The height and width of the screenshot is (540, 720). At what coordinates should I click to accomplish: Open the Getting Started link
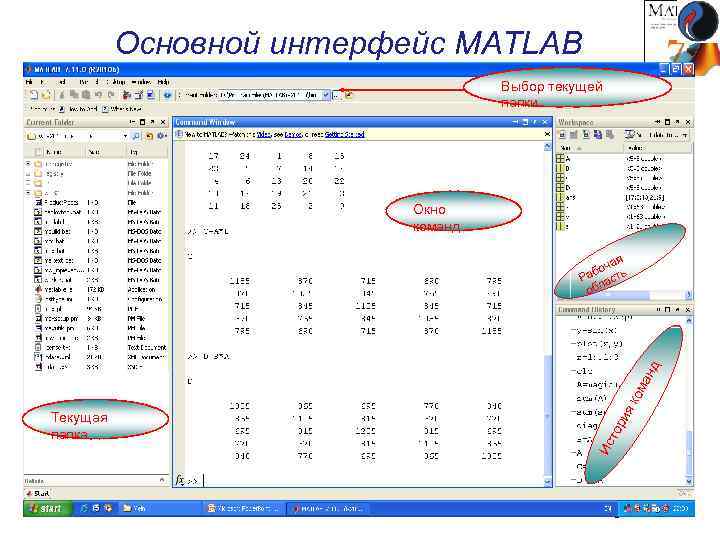(x=344, y=135)
